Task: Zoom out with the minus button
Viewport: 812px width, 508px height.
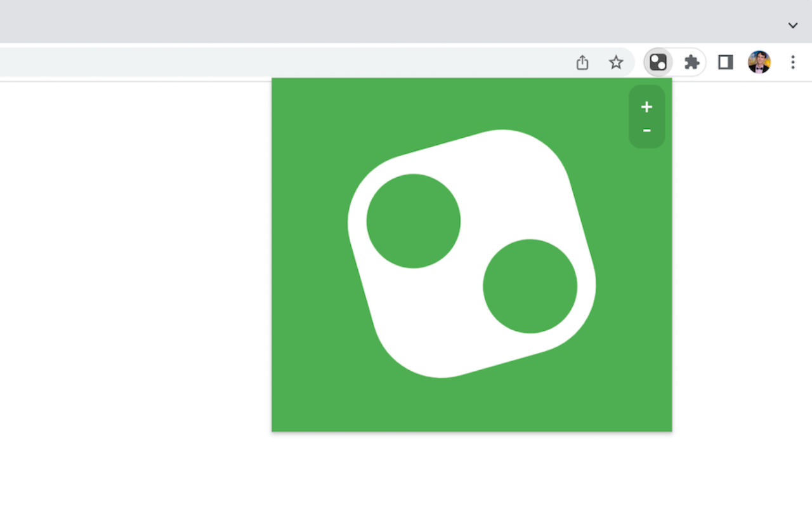Action: click(646, 131)
